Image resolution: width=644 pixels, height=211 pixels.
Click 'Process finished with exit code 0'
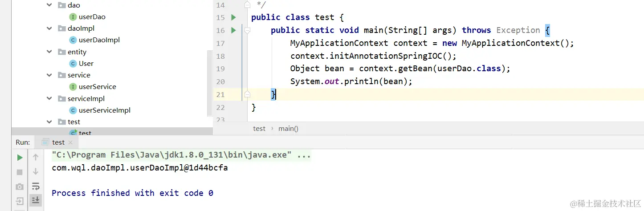[132, 193]
